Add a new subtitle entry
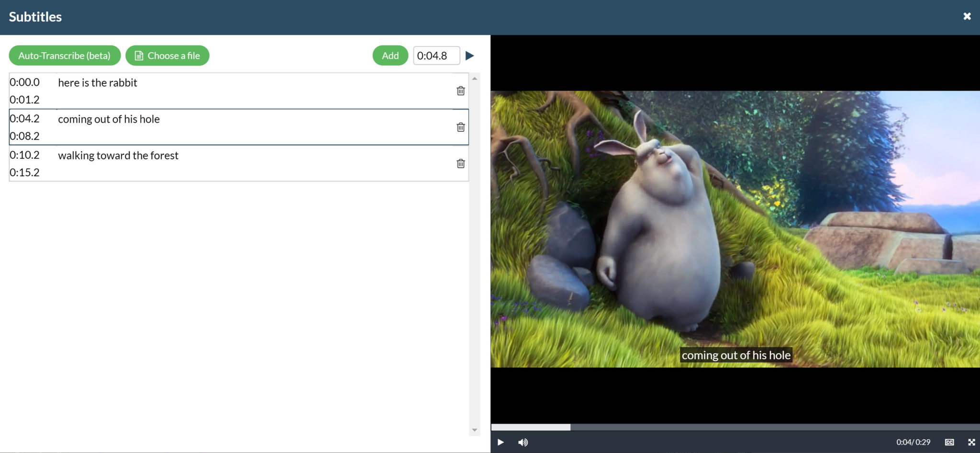This screenshot has height=453, width=980. click(390, 55)
